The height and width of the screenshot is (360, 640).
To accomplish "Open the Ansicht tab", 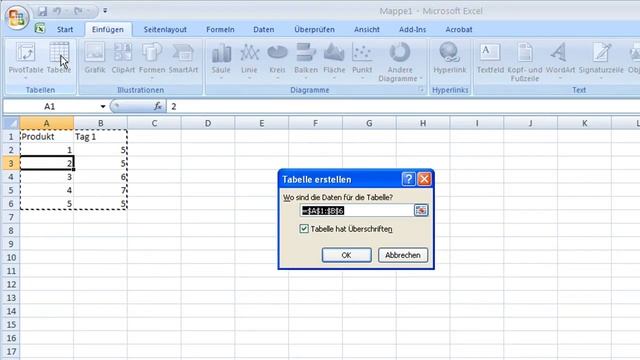I will pos(367,29).
